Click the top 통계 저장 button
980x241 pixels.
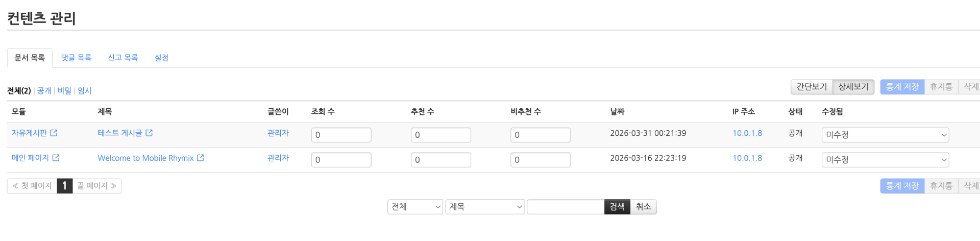click(902, 87)
